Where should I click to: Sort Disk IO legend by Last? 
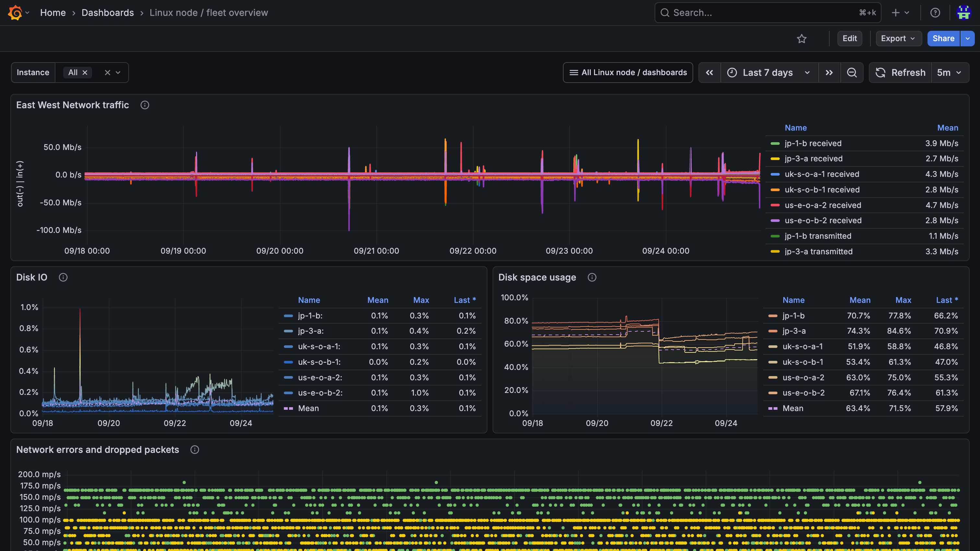[464, 300]
